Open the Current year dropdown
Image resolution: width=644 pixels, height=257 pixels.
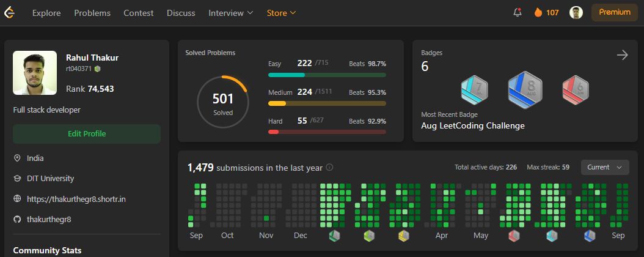604,168
